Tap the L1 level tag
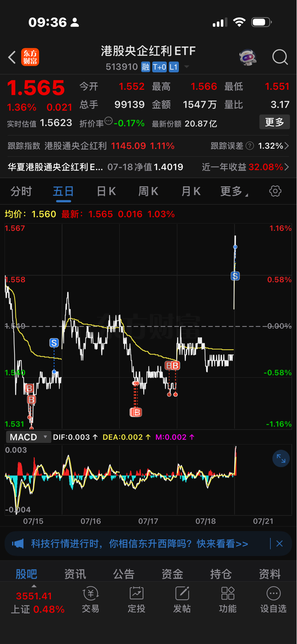Screen dimensions: 297x644 173,67
